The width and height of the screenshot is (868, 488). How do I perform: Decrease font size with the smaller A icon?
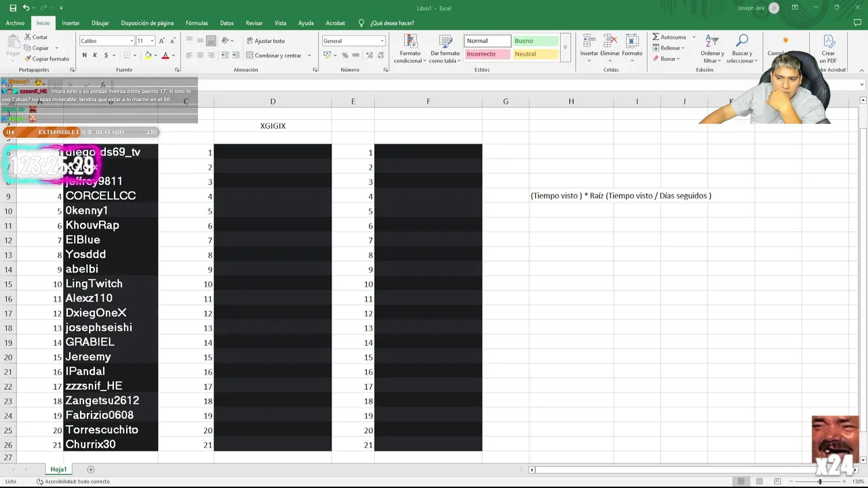coord(173,41)
